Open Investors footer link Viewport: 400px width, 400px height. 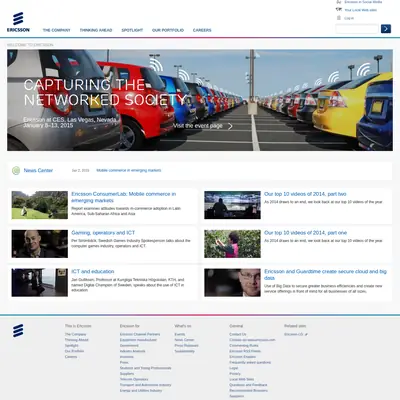[127, 357]
